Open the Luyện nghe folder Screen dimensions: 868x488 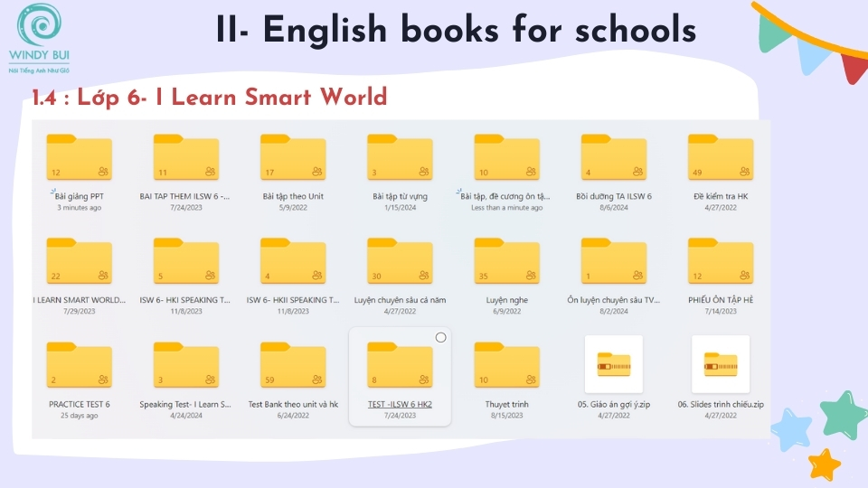tap(506, 263)
